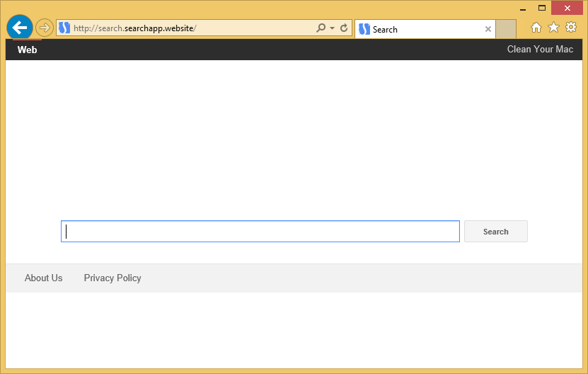Image resolution: width=588 pixels, height=374 pixels.
Task: Click the magnifier search icon in address bar
Action: click(321, 28)
